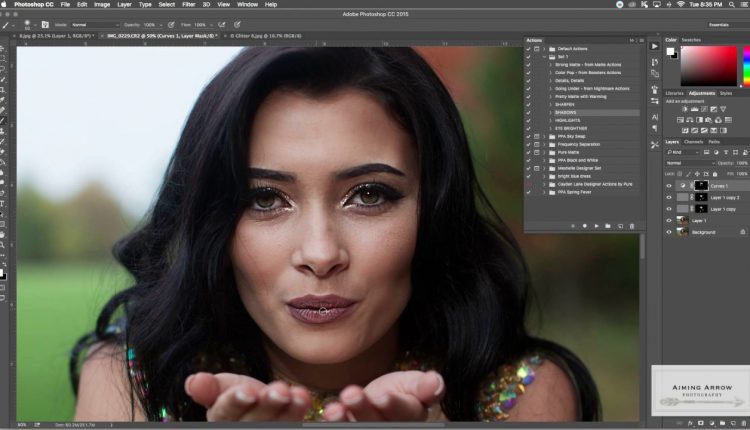Viewport: 750px width, 430px height.
Task: Open the Filter menu
Action: [188, 4]
